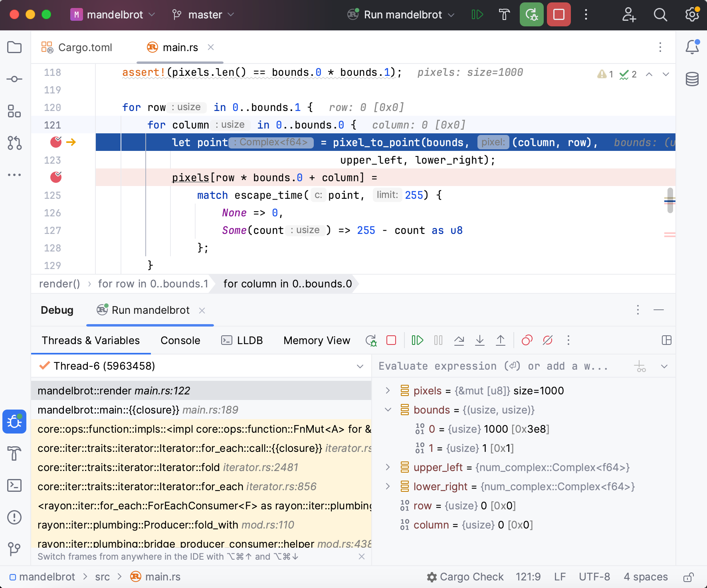Screen dimensions: 707x588
Task: Click the Step Into debugger icon
Action: pos(480,340)
